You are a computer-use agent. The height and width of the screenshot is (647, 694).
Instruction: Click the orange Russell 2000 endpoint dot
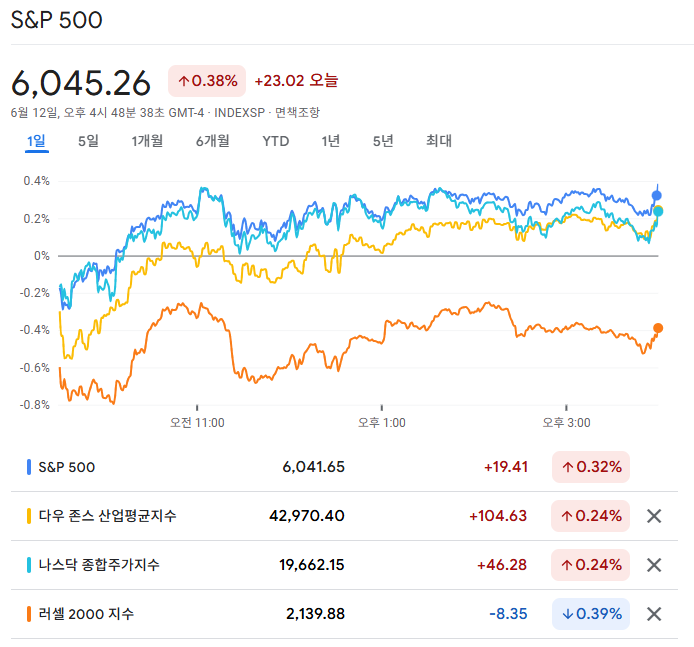(x=658, y=328)
